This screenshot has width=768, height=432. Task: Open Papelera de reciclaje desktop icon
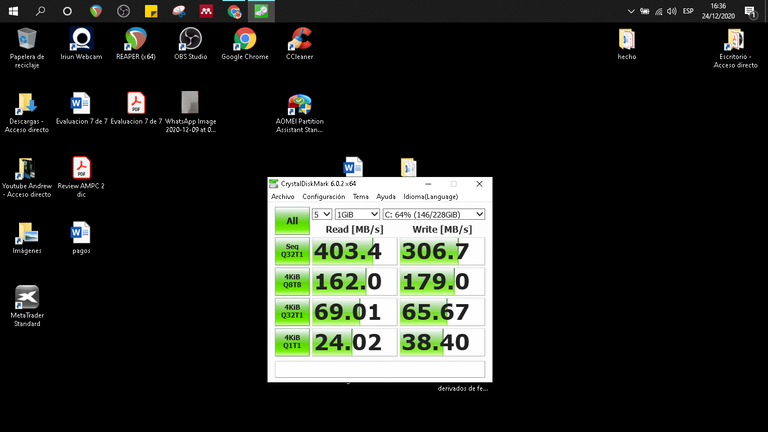27,48
